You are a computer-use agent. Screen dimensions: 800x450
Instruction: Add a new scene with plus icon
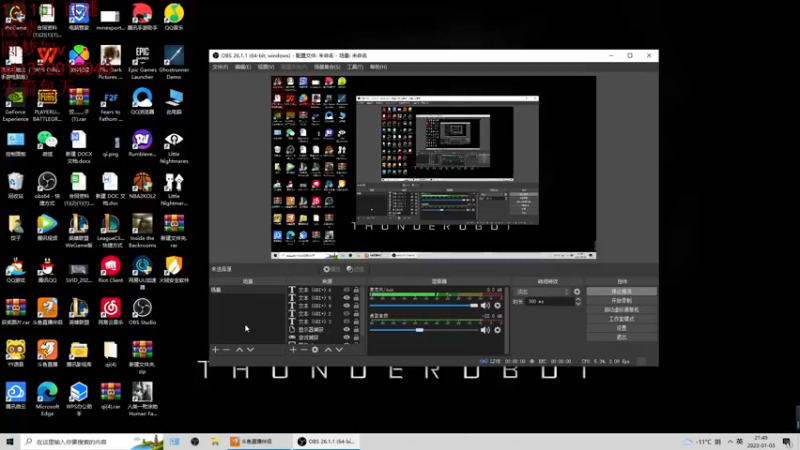pyautogui.click(x=215, y=349)
